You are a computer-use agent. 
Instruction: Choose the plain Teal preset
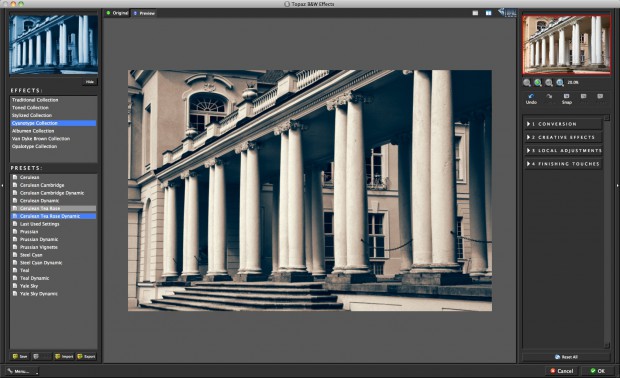click(53, 270)
